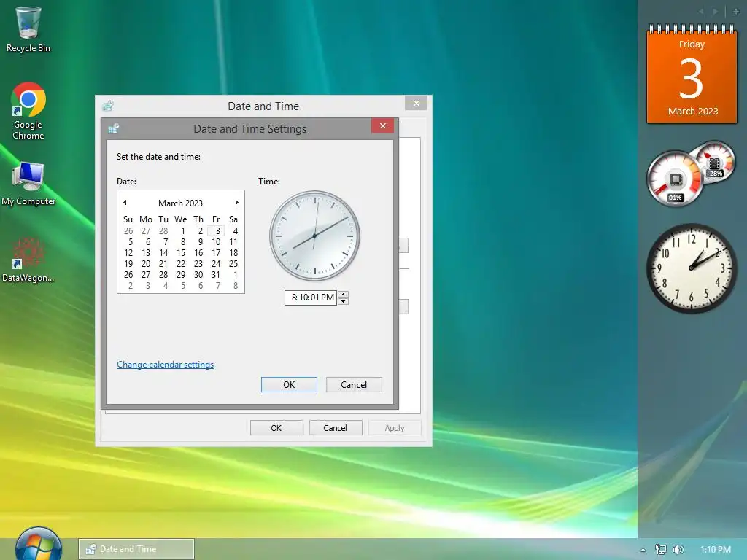Image resolution: width=747 pixels, height=560 pixels.
Task: Select March 1 in the calendar
Action: pos(182,231)
